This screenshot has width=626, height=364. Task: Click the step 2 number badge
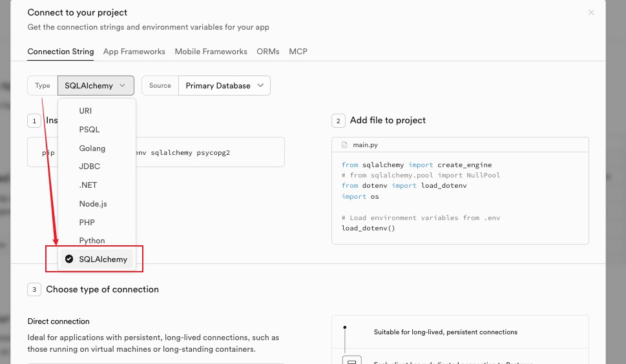tap(338, 121)
